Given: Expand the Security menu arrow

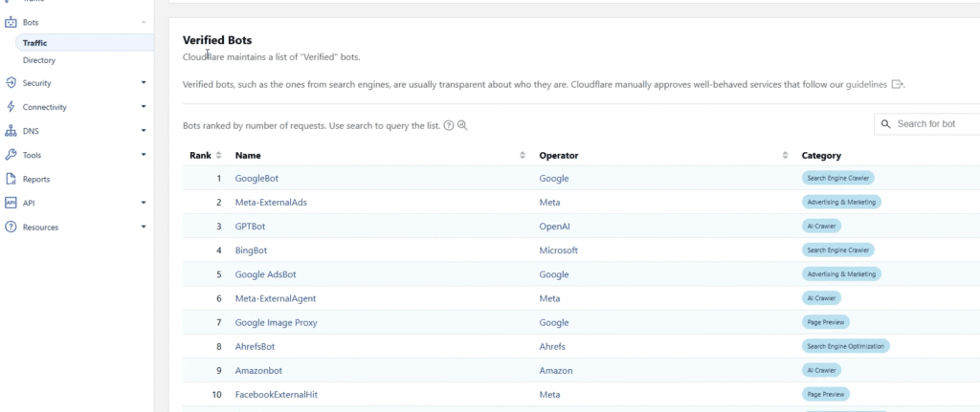Looking at the screenshot, I should (x=144, y=83).
